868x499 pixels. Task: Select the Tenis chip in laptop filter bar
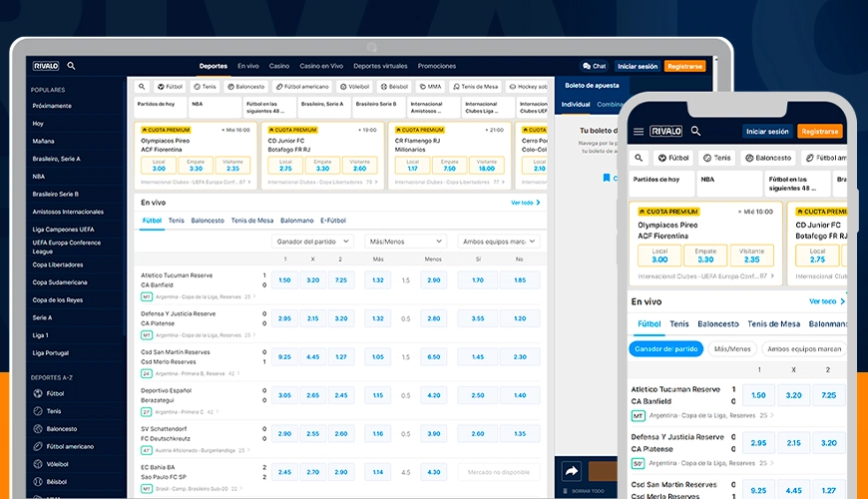tap(205, 87)
